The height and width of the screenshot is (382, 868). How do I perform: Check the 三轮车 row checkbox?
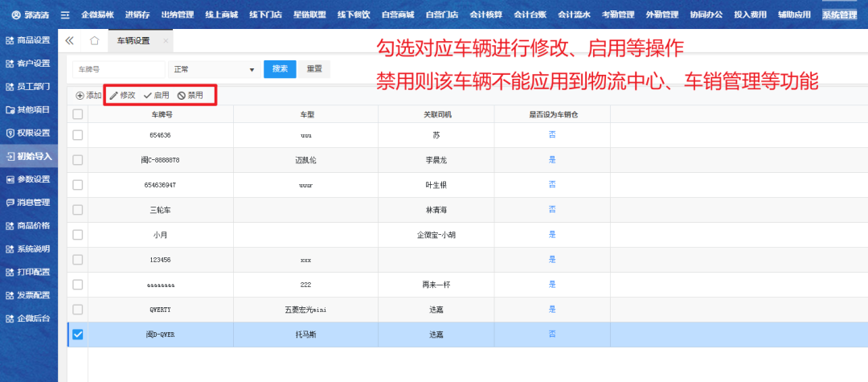point(78,210)
